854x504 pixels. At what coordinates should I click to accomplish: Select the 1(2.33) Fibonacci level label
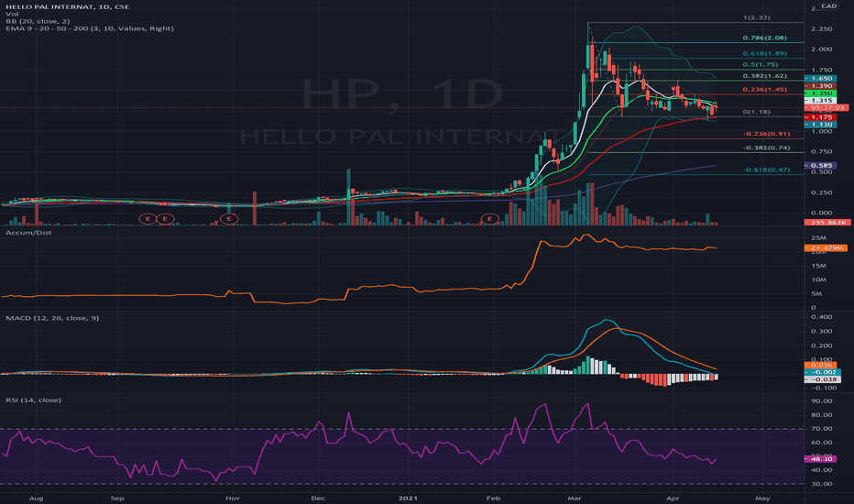pos(757,17)
